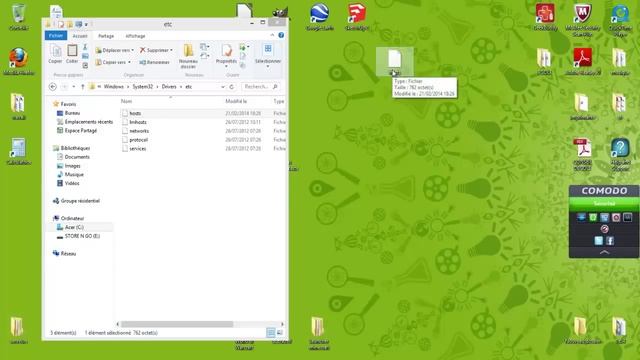Open Documents library in sidebar
640x360 pixels.
73,157
